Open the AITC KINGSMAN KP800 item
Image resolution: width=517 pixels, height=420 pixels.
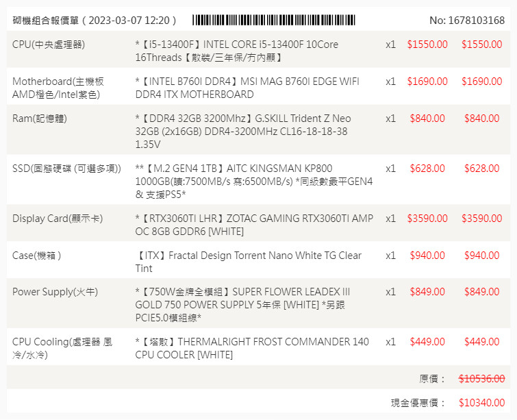[254, 182]
